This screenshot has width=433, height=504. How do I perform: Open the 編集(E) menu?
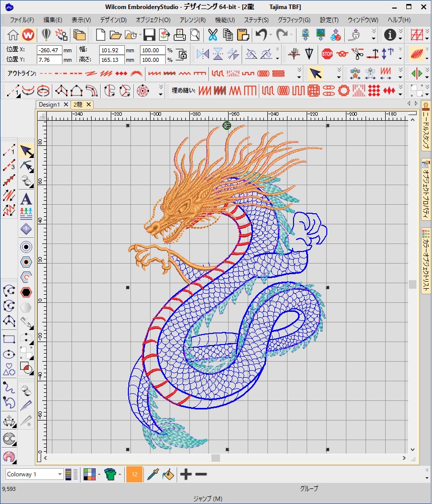click(53, 20)
